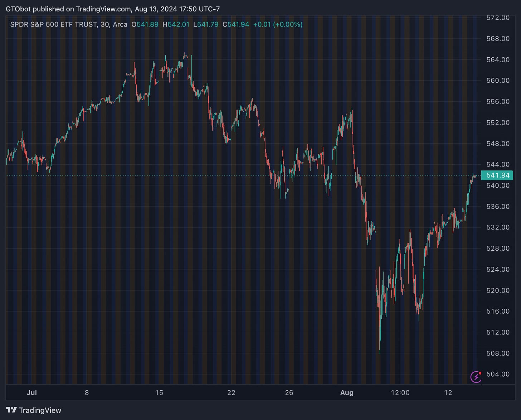Click the 22 date label on the time axis
This screenshot has width=521, height=420.
(x=231, y=392)
